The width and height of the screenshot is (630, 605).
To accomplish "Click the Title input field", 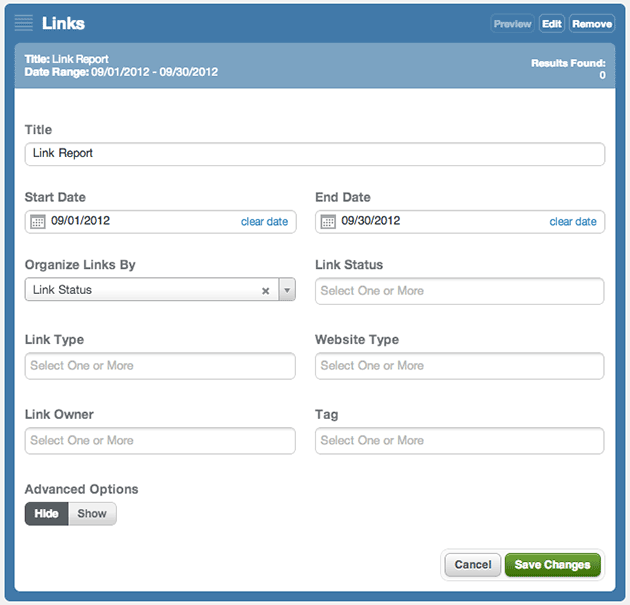I will [x=315, y=154].
